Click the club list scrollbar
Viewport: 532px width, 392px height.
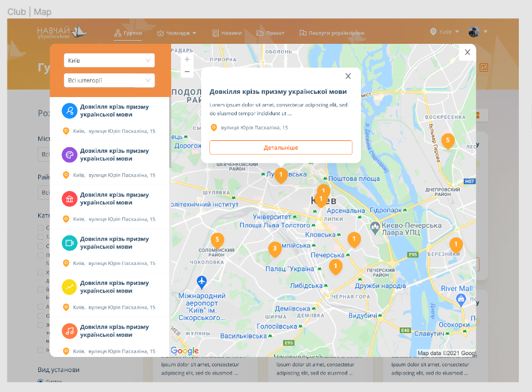pyautogui.click(x=170, y=132)
